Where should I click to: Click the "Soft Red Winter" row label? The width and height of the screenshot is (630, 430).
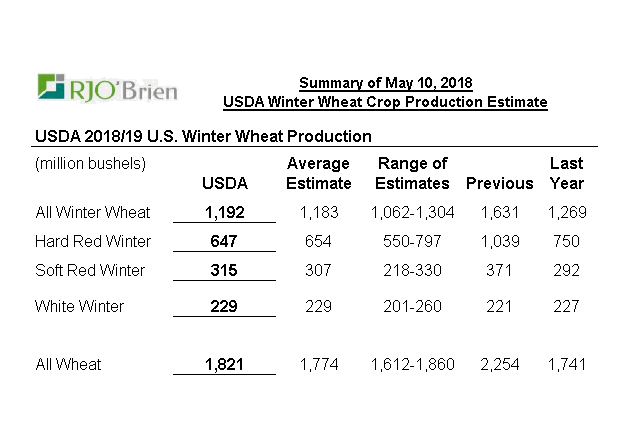(x=90, y=270)
